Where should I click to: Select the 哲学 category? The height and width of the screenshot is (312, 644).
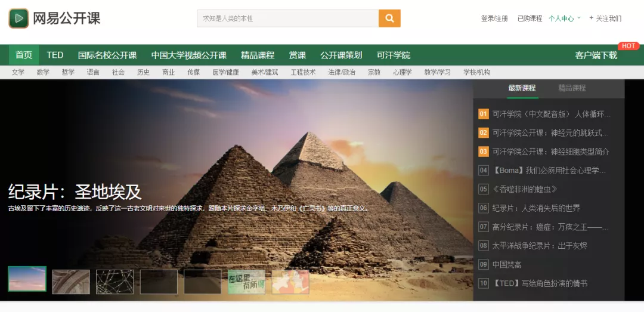pos(68,72)
